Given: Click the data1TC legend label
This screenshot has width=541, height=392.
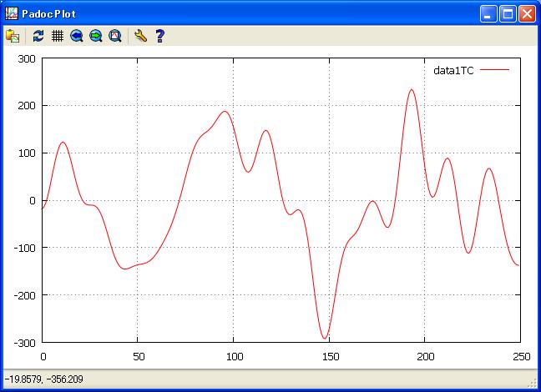Looking at the screenshot, I should click(x=453, y=71).
